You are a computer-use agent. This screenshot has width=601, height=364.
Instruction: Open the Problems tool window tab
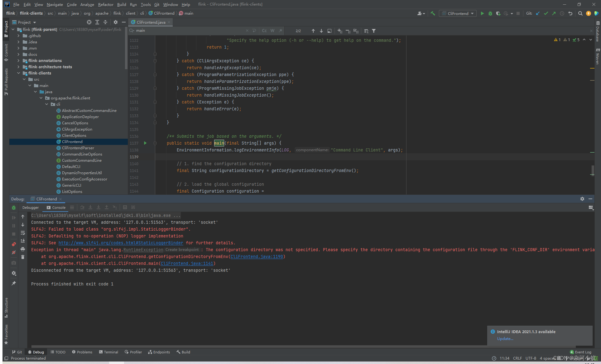tap(82, 352)
